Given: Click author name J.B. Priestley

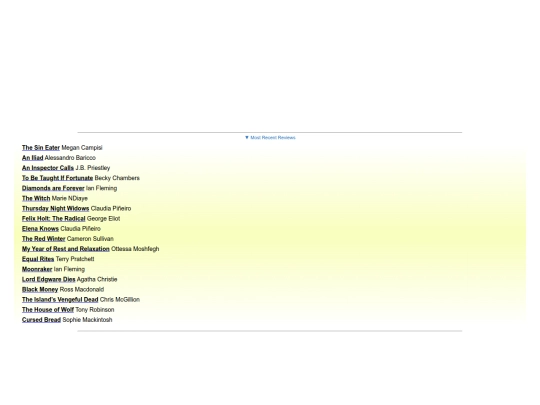Looking at the screenshot, I should tap(93, 168).
